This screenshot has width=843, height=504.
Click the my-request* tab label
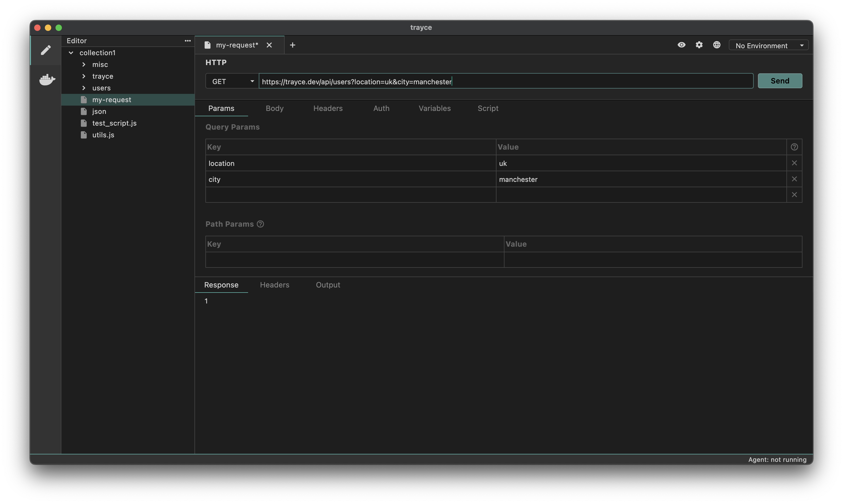click(x=237, y=45)
